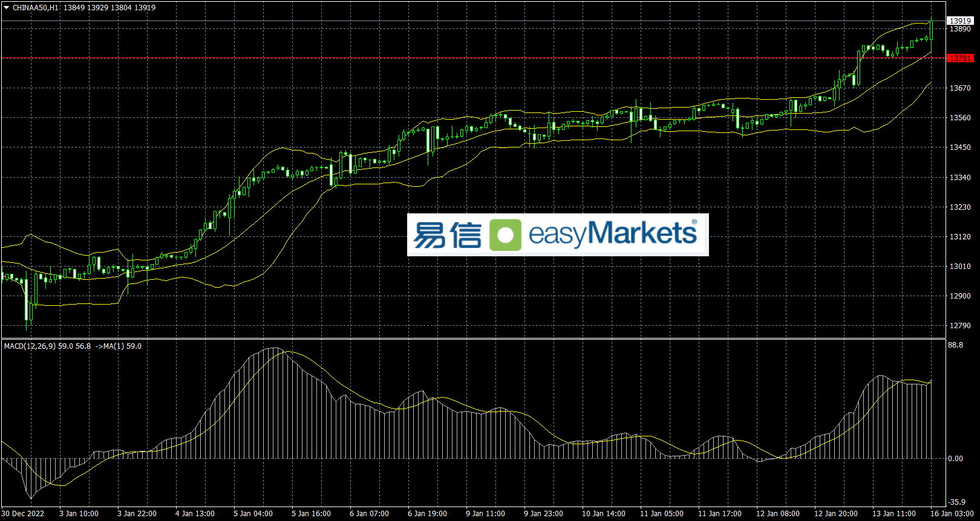The height and width of the screenshot is (521, 980).
Task: Click the MACD scale value 88.8
Action: [956, 345]
